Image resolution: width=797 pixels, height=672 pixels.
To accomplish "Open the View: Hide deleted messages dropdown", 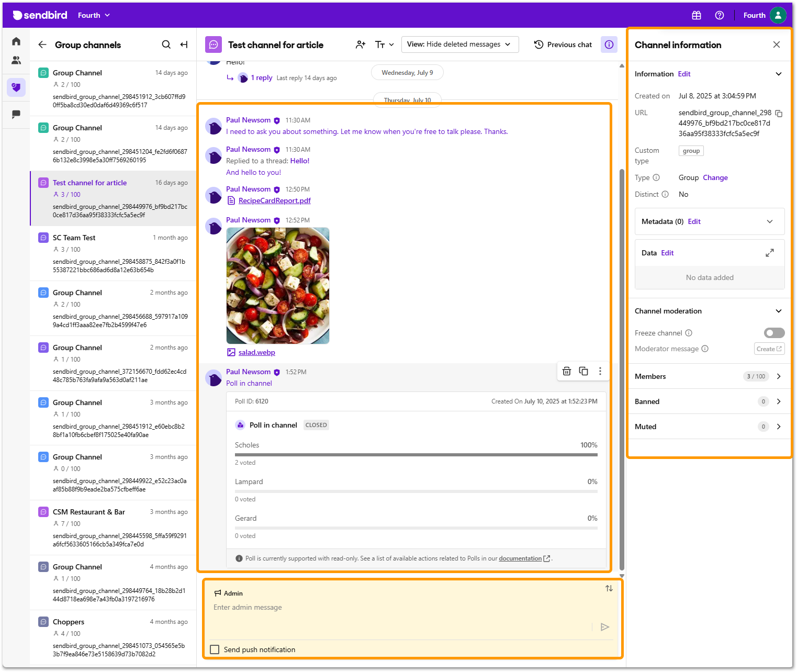I will (x=459, y=44).
